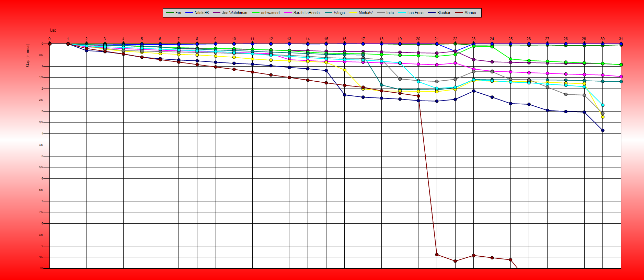Select loite in the legend
644x280 pixels.
(x=390, y=13)
